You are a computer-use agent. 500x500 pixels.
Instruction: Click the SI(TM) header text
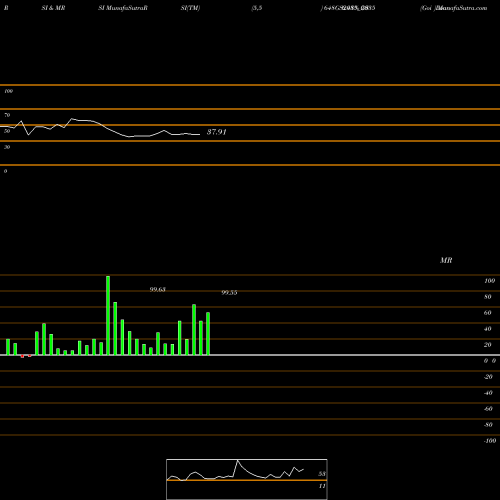click(190, 8)
